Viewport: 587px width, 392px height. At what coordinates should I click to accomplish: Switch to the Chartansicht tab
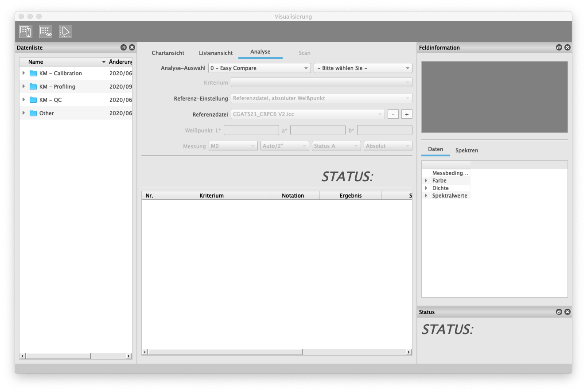click(x=168, y=53)
